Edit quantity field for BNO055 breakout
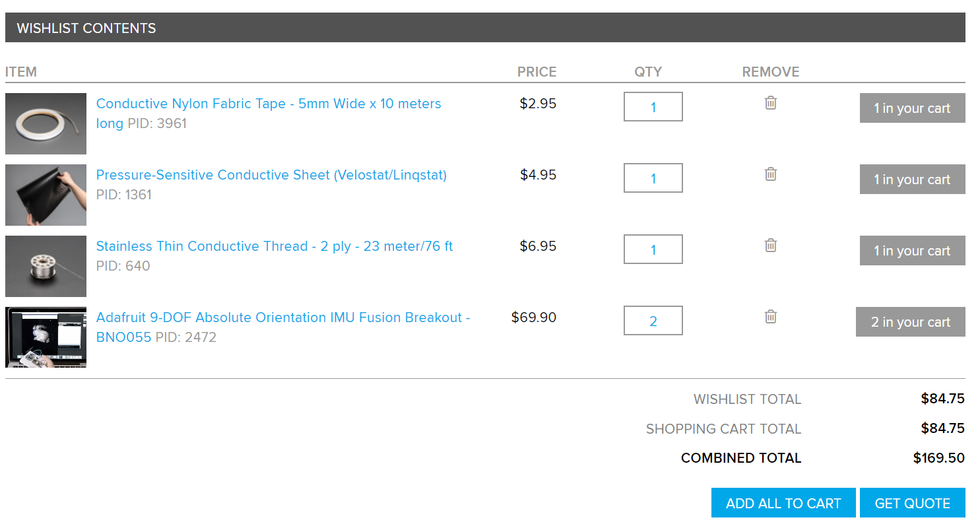The width and height of the screenshot is (980, 532). click(x=653, y=321)
